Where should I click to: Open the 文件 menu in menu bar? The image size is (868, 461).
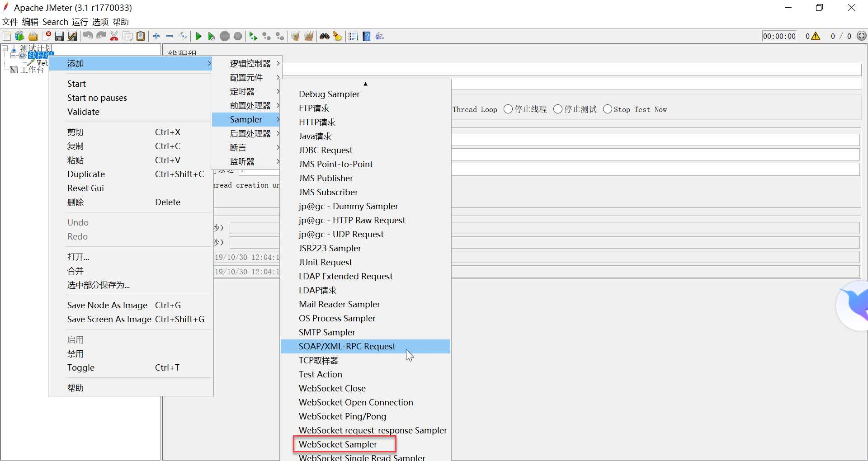click(x=10, y=22)
